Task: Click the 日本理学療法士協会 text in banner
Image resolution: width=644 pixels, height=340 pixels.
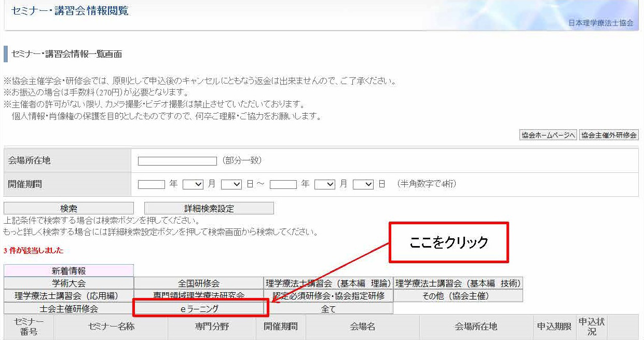Action: [x=601, y=23]
